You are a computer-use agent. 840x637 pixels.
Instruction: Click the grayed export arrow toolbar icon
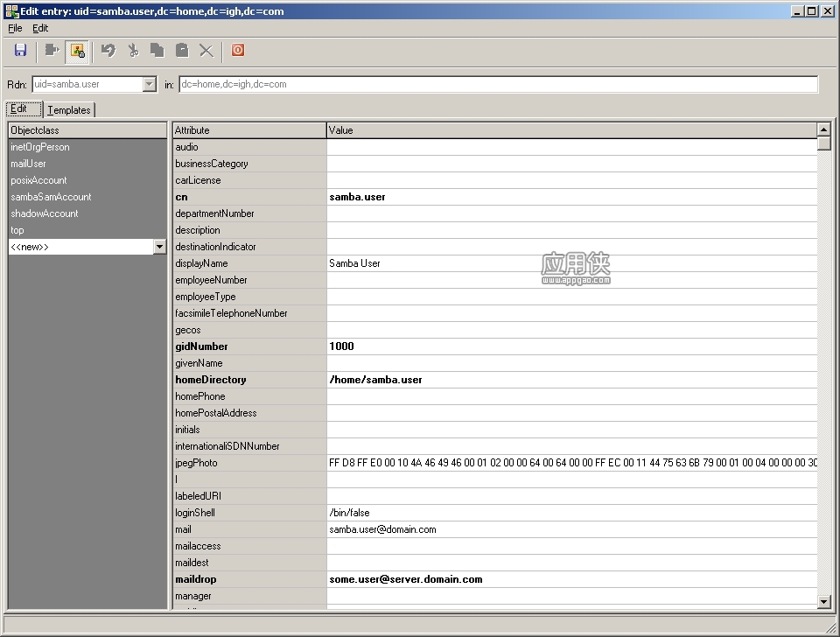click(52, 51)
